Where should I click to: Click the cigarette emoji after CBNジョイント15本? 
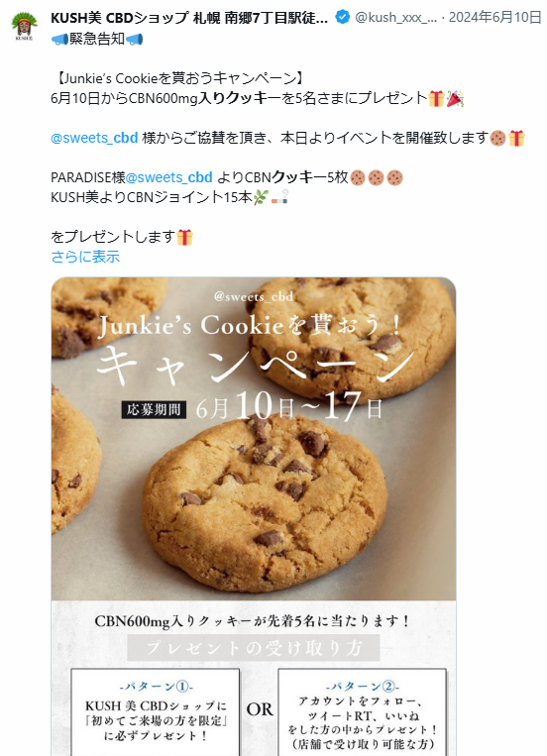(x=279, y=197)
